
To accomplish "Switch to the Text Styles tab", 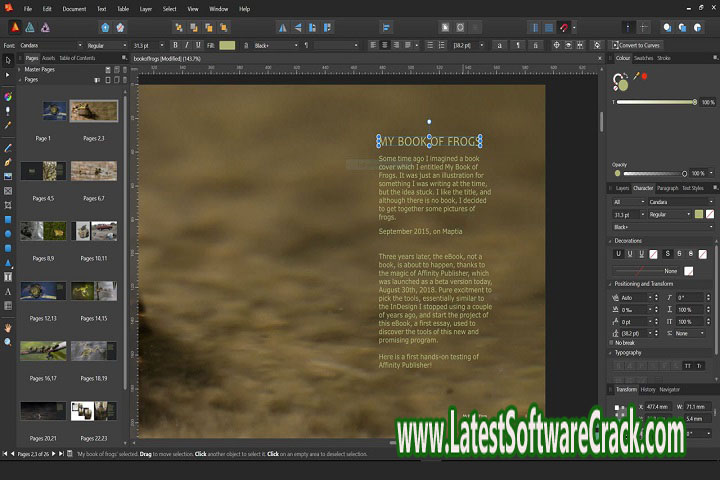I will [x=692, y=188].
